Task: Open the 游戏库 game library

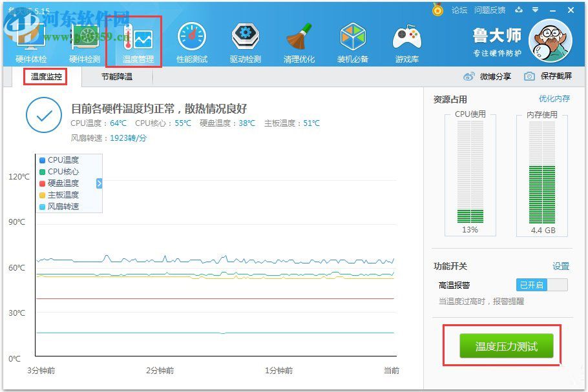Action: pyautogui.click(x=406, y=41)
